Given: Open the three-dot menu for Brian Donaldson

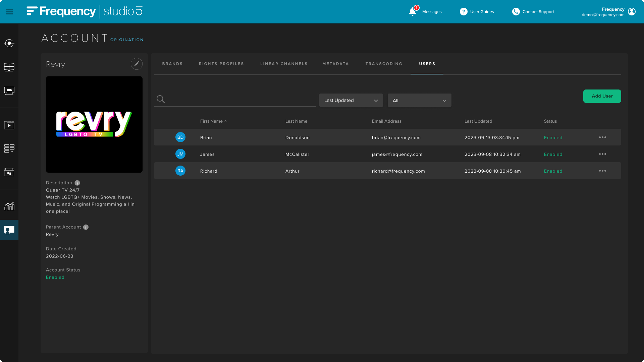Looking at the screenshot, I should point(602,137).
